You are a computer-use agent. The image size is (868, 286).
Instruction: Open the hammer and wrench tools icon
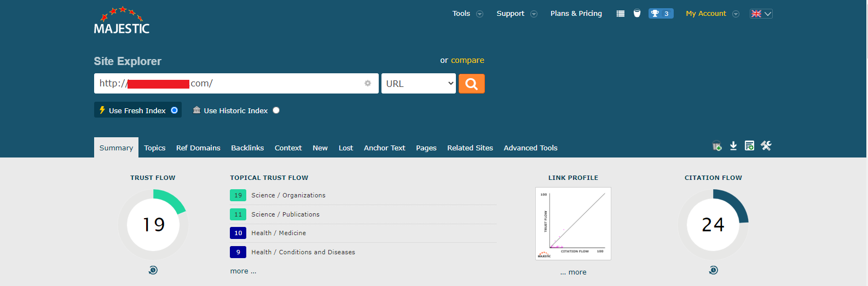[766, 146]
